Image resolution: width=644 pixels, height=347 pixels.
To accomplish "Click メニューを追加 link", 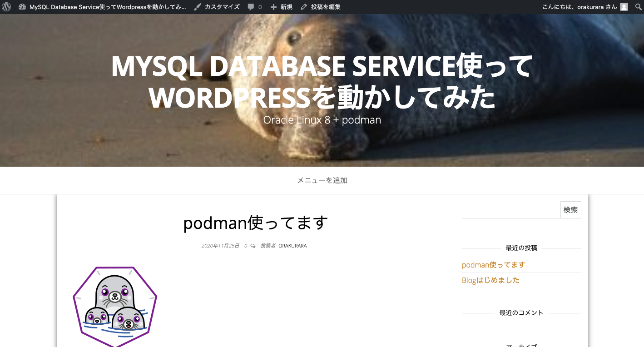I will click(322, 180).
